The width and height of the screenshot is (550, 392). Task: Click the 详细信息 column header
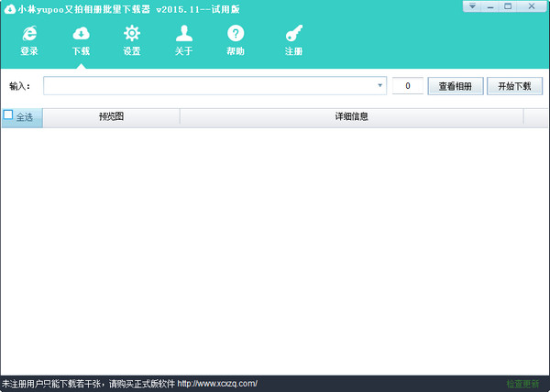tap(351, 117)
